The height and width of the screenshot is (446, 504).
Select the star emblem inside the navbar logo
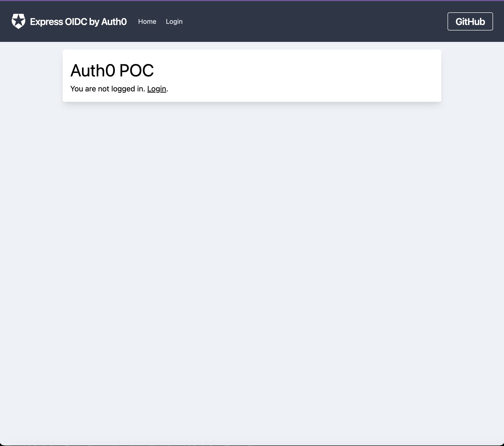click(x=18, y=21)
